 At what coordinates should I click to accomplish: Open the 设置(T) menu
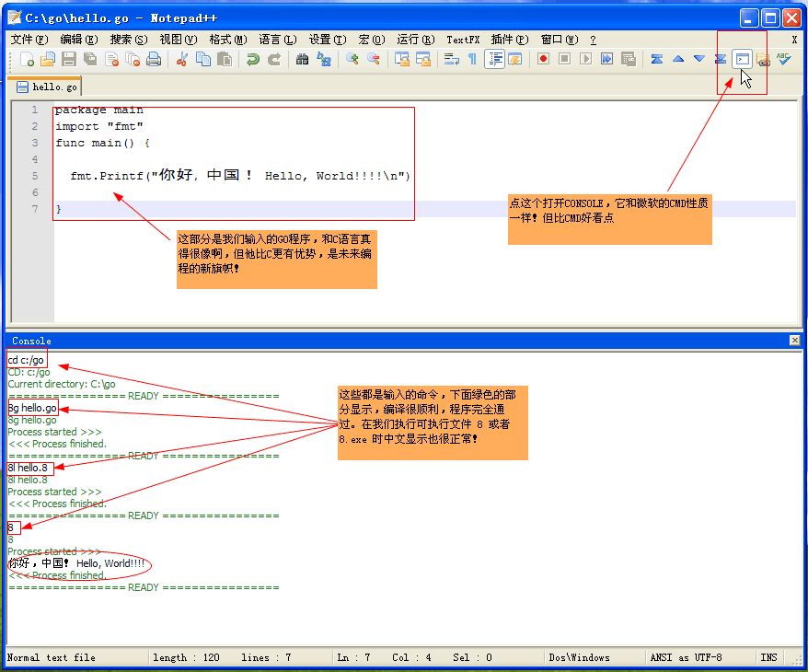[328, 40]
